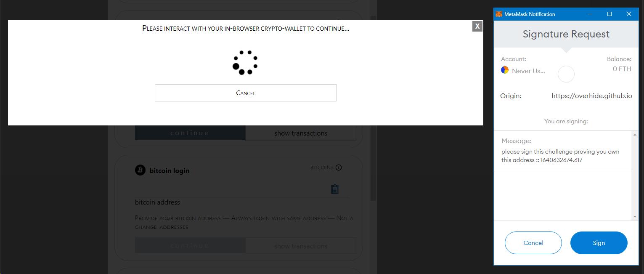Image resolution: width=644 pixels, height=274 pixels.
Task: Click the colorful account avatar icon
Action: click(505, 70)
